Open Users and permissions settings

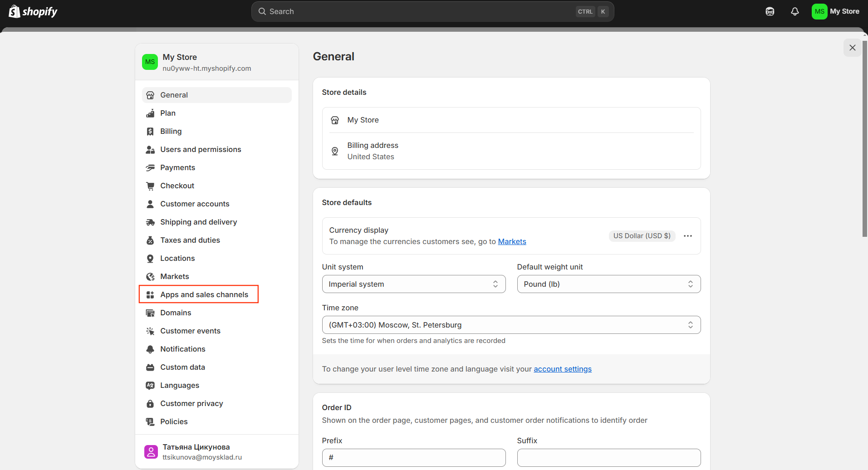coord(217,149)
